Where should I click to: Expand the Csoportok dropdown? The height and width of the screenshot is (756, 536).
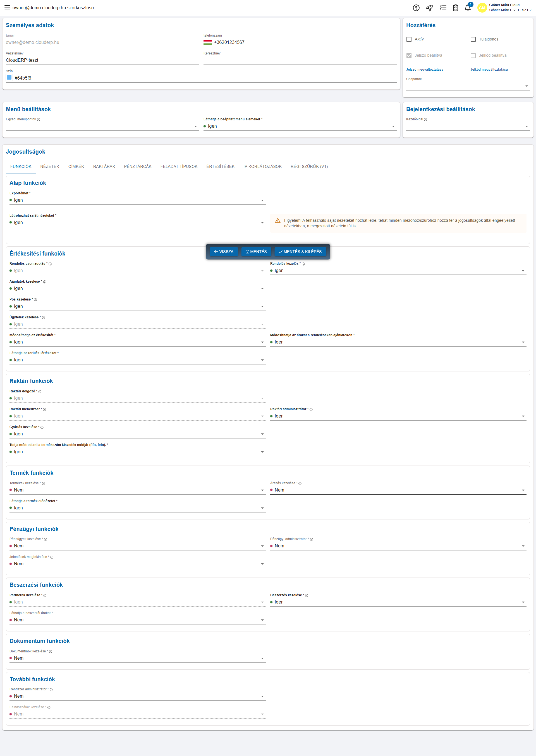467,86
